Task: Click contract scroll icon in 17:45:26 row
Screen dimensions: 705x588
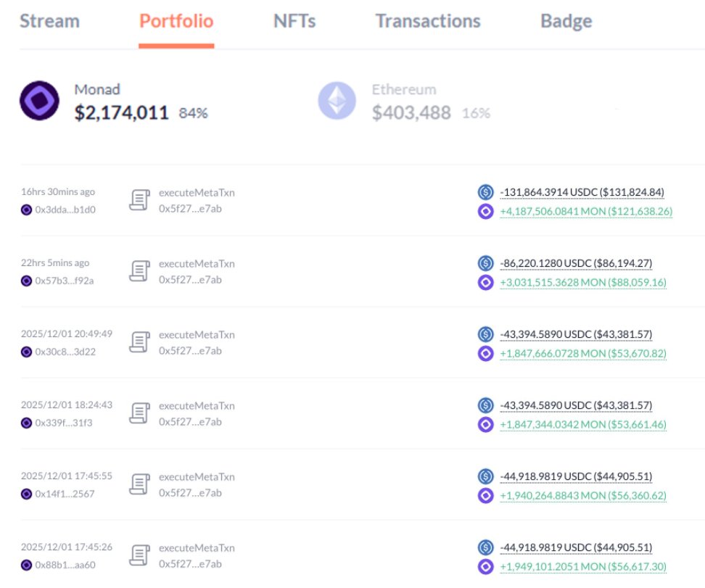Action: coord(139,555)
